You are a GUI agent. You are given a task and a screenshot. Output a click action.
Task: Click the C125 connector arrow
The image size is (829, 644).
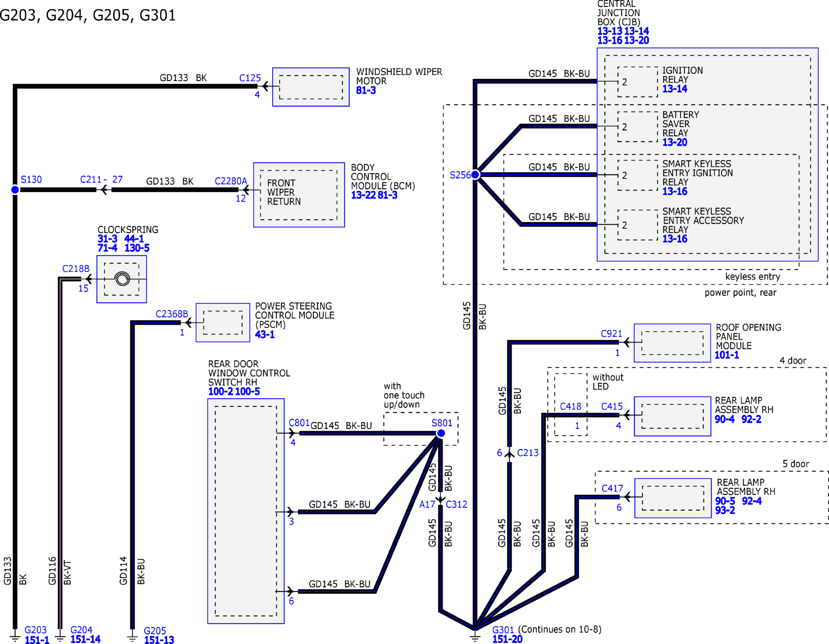266,86
